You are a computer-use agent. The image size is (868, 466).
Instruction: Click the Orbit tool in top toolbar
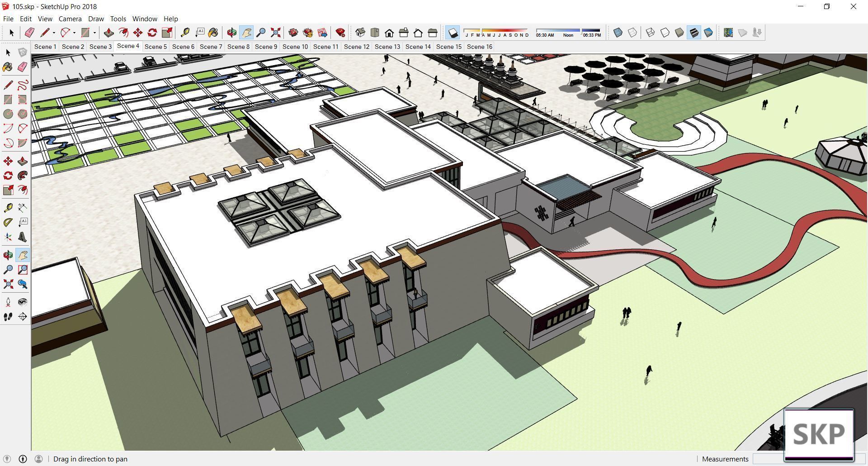point(231,33)
